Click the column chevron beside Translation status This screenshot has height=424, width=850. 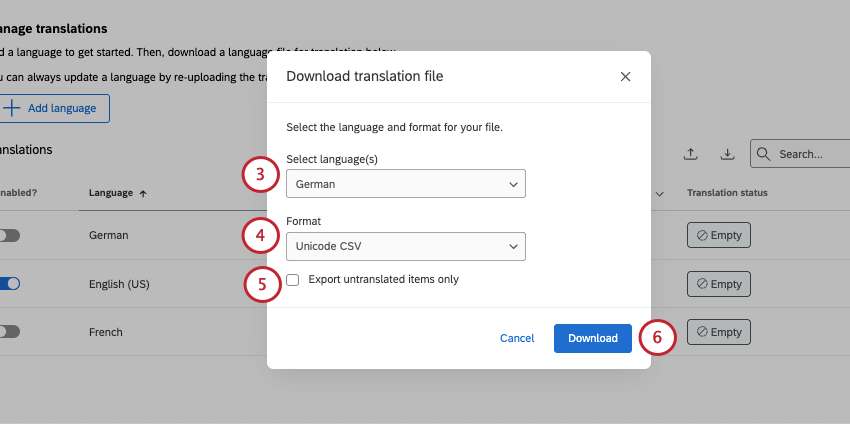pyautogui.click(x=659, y=193)
